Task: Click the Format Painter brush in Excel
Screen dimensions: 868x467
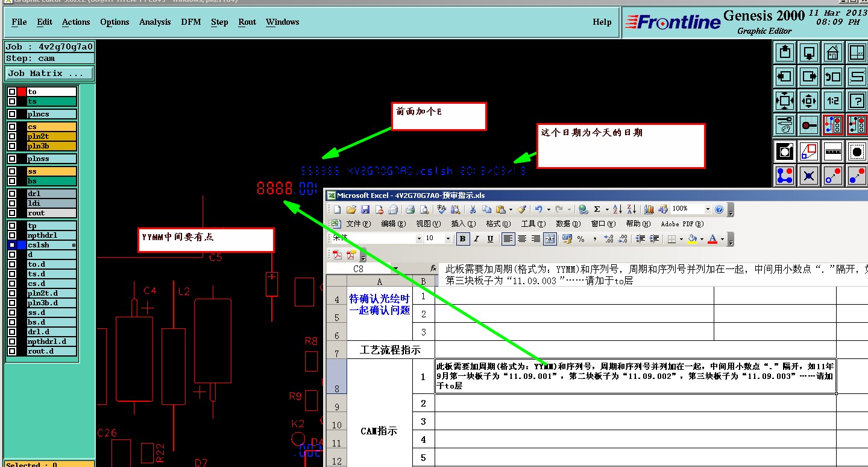Action: (521, 209)
